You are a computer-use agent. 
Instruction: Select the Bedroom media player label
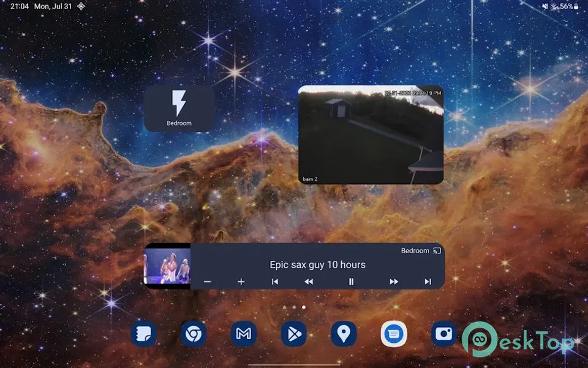point(415,251)
